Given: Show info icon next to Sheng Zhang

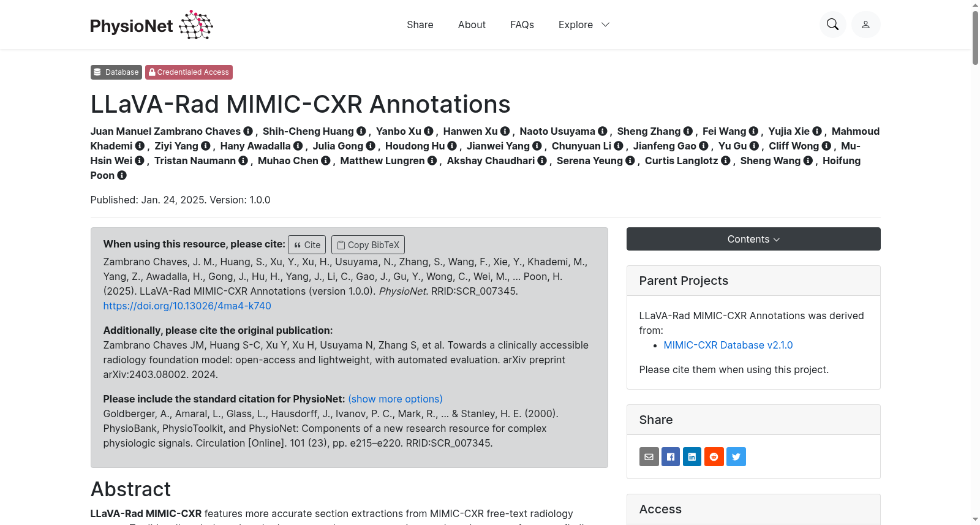Looking at the screenshot, I should point(688,131).
